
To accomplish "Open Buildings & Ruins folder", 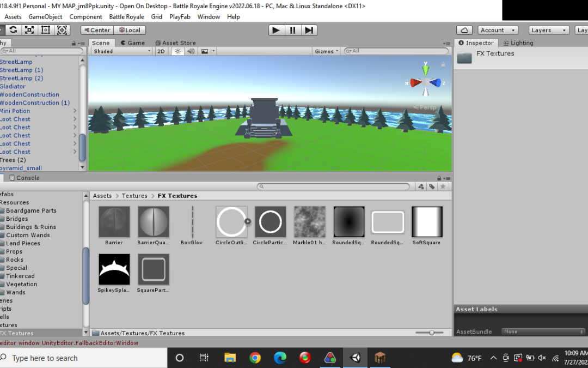I will (31, 227).
